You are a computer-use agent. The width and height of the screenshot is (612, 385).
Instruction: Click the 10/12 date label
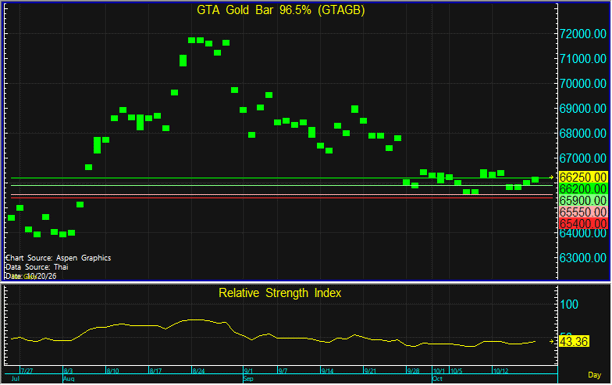pyautogui.click(x=501, y=371)
